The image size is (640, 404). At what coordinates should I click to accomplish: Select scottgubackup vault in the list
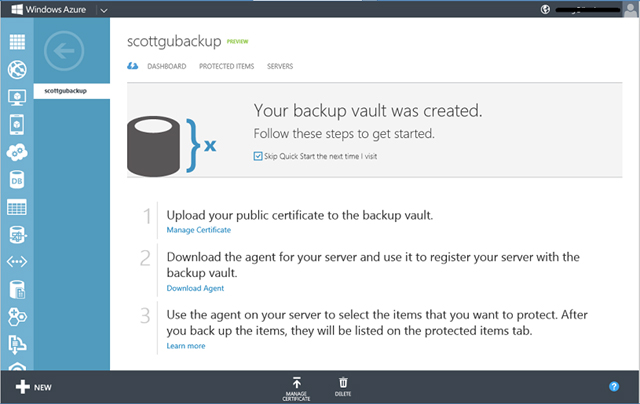[61, 91]
